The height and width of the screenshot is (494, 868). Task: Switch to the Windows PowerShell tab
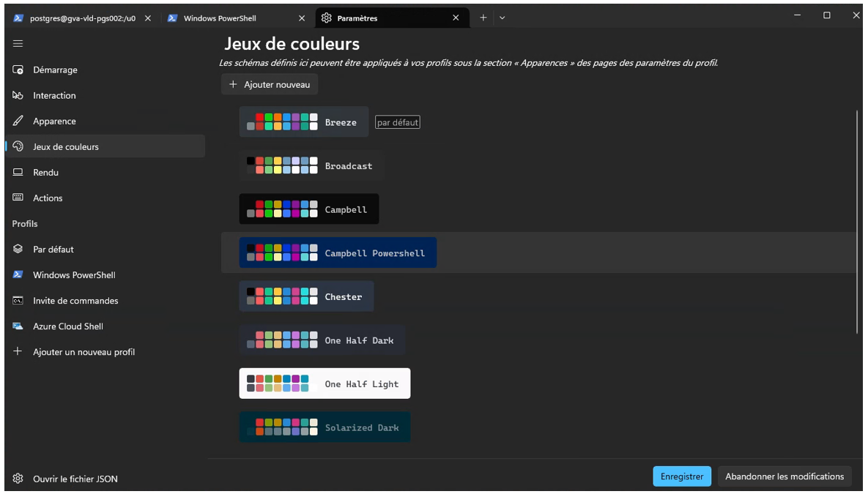[220, 18]
